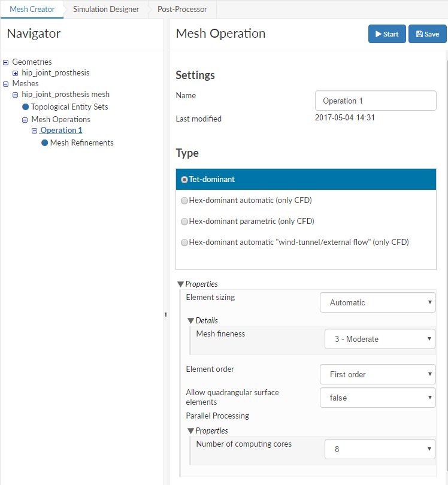448x485 pixels.
Task: Choose Hex-dominant parametric option
Action: click(184, 222)
